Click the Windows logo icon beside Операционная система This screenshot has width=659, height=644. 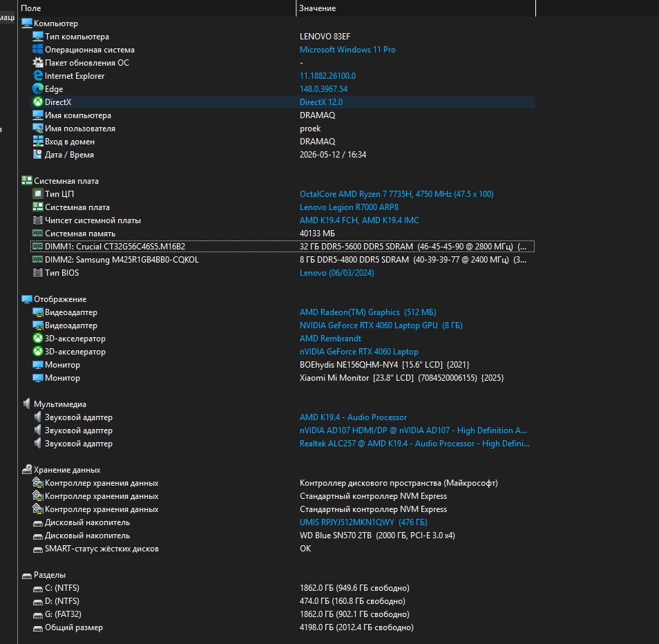38,49
